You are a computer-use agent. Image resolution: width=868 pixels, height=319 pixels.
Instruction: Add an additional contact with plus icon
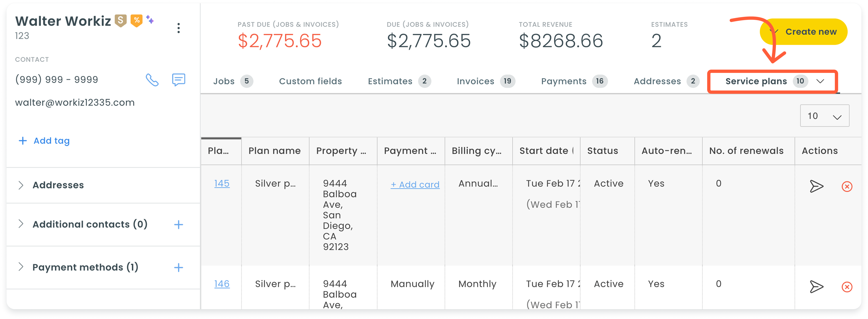point(179,225)
